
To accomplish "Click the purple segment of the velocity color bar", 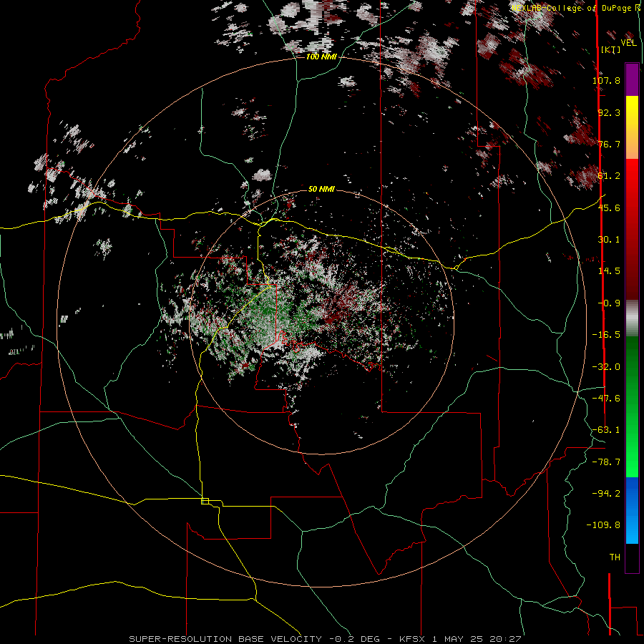I will click(632, 79).
